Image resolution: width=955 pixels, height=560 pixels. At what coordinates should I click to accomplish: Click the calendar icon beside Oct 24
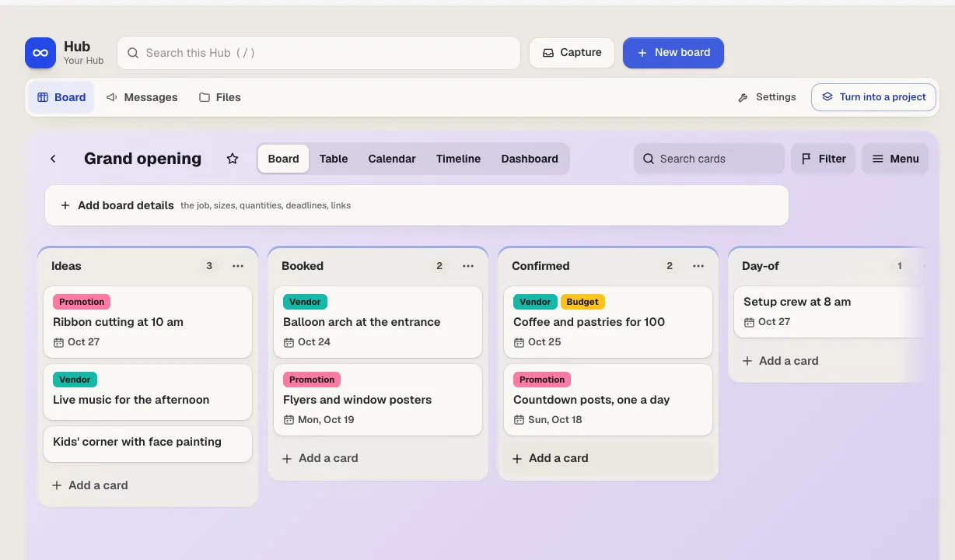289,342
